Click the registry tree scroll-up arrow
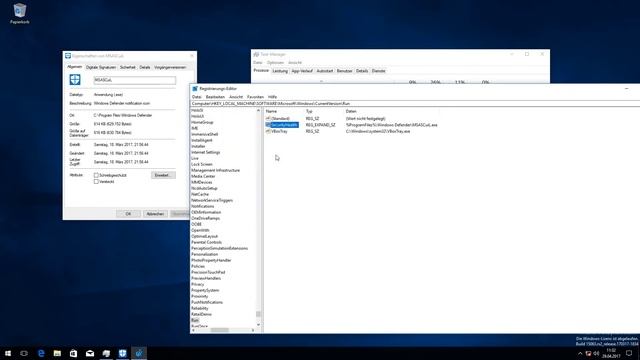Screen dimensions: 640x360 (x=258, y=111)
